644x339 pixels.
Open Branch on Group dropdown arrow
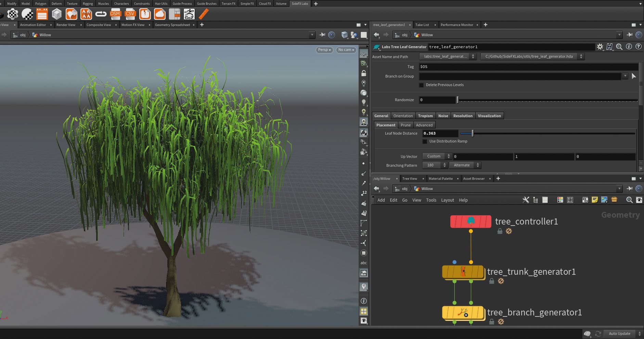[x=625, y=76]
